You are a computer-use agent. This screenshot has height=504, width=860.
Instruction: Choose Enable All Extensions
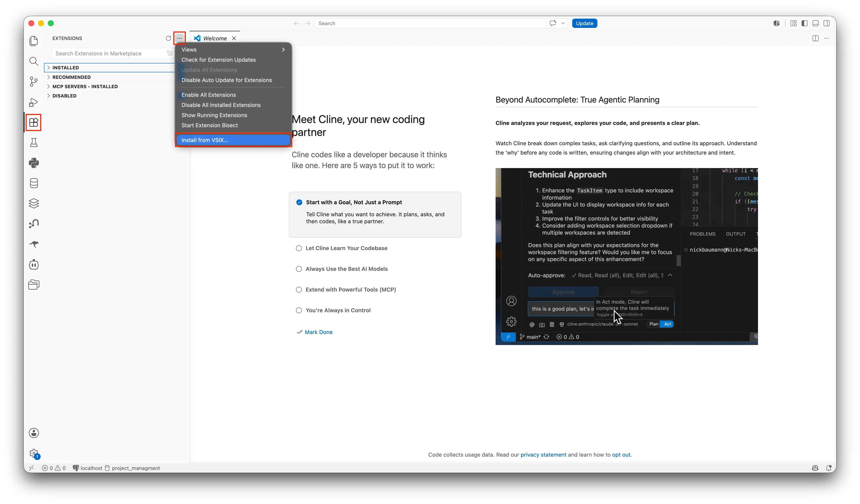(233, 95)
